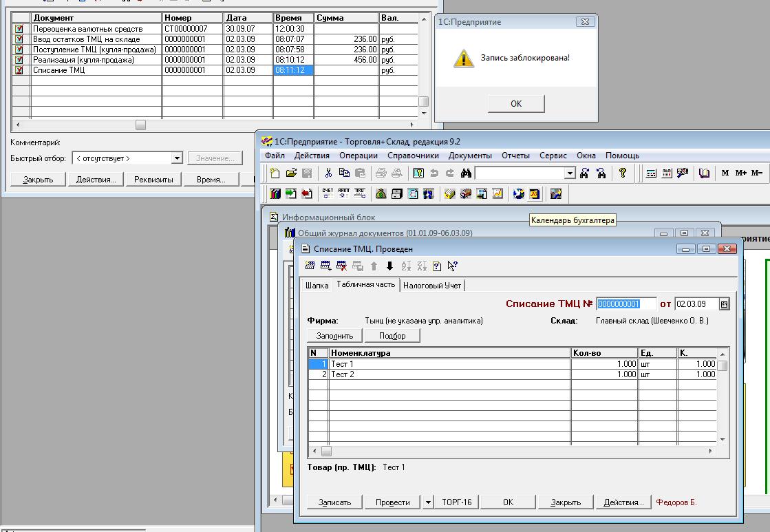Click the ТОРГ-16 print button
Image resolution: width=770 pixels, height=532 pixels.
pos(457,502)
